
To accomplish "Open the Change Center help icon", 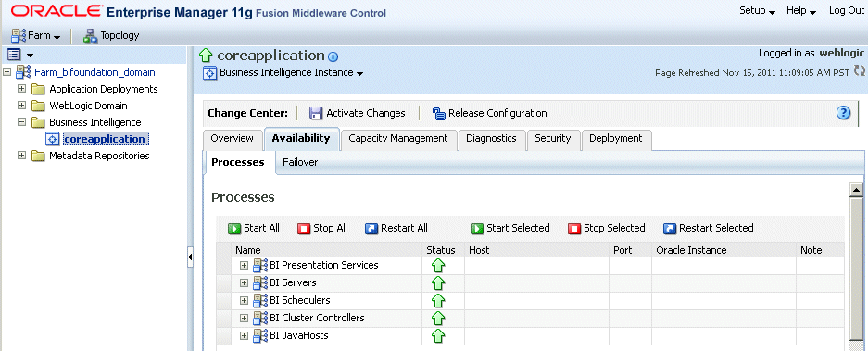I will 843,113.
